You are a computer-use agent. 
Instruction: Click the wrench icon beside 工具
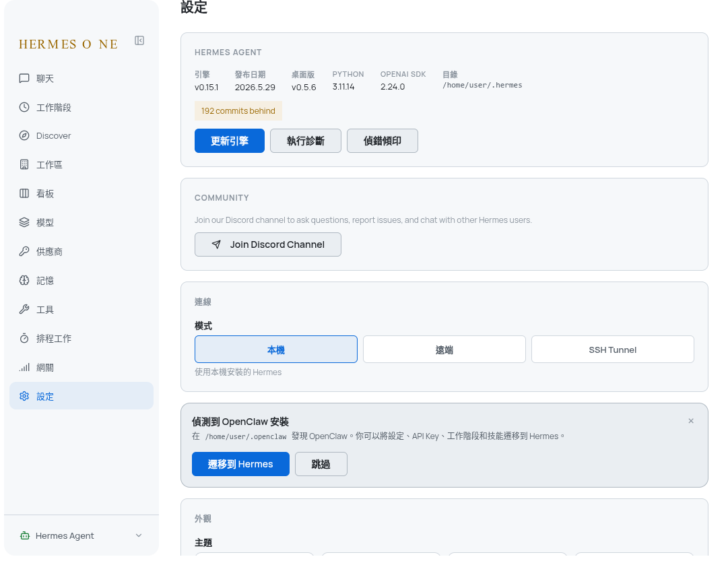tap(24, 309)
